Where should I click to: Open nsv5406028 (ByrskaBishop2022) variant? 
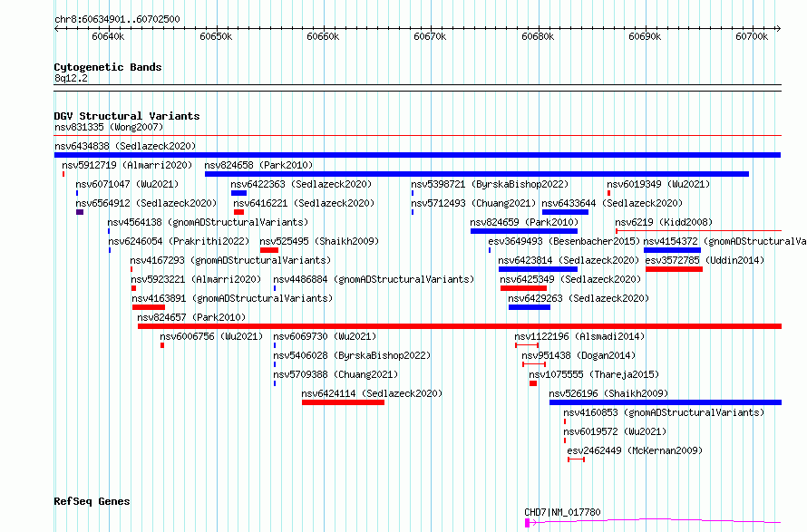click(x=352, y=355)
